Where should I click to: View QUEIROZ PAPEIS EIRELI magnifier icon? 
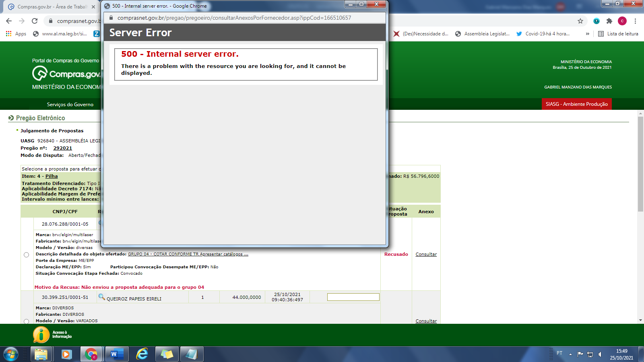(101, 297)
